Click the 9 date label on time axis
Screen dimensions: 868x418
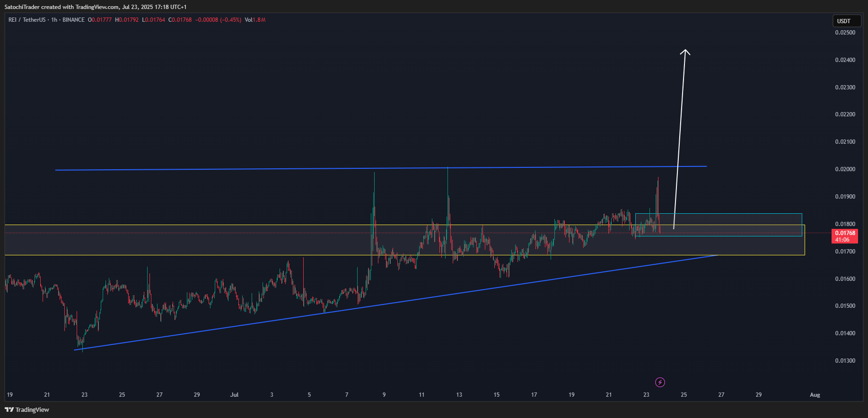tap(384, 395)
